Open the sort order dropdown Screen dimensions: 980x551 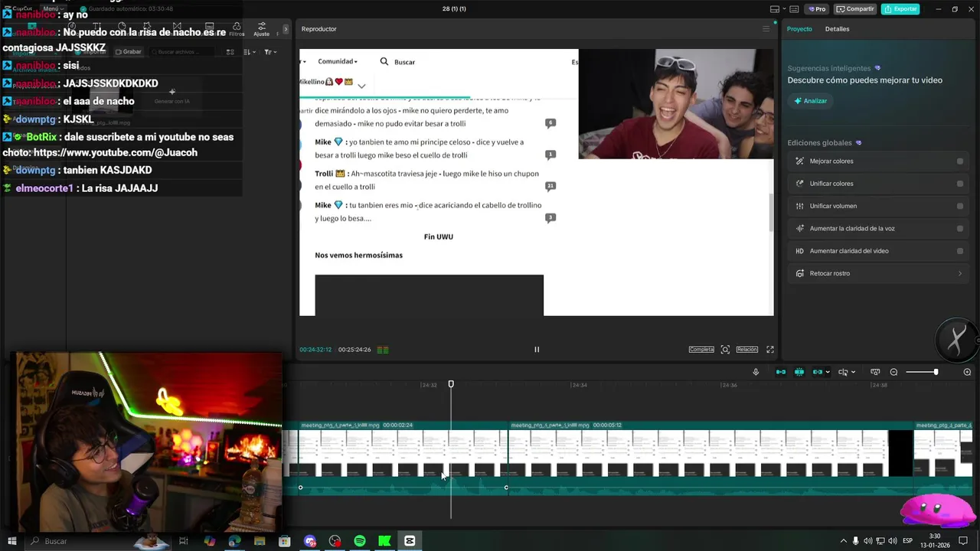tap(250, 52)
